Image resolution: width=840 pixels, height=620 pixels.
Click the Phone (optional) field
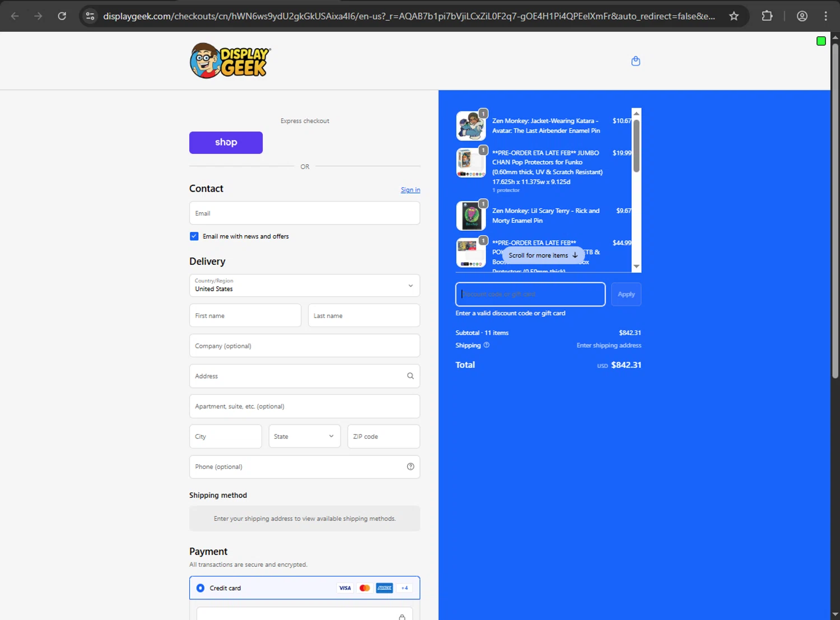coord(305,467)
